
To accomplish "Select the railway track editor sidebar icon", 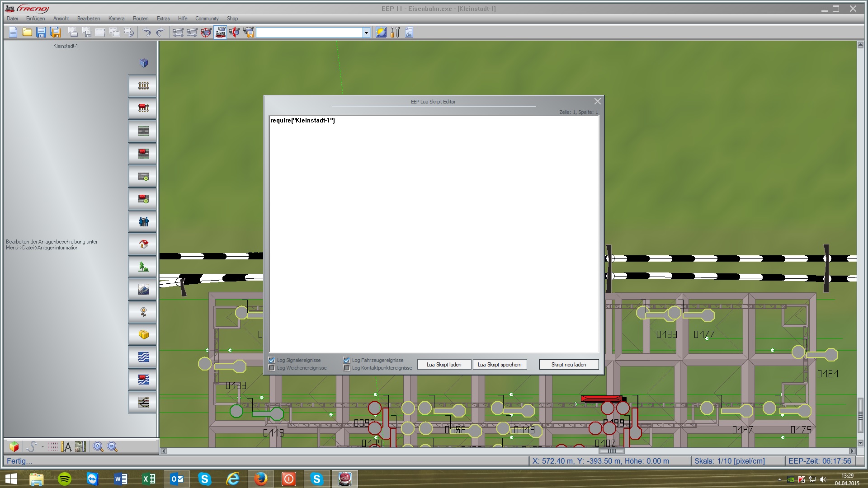I will click(143, 86).
